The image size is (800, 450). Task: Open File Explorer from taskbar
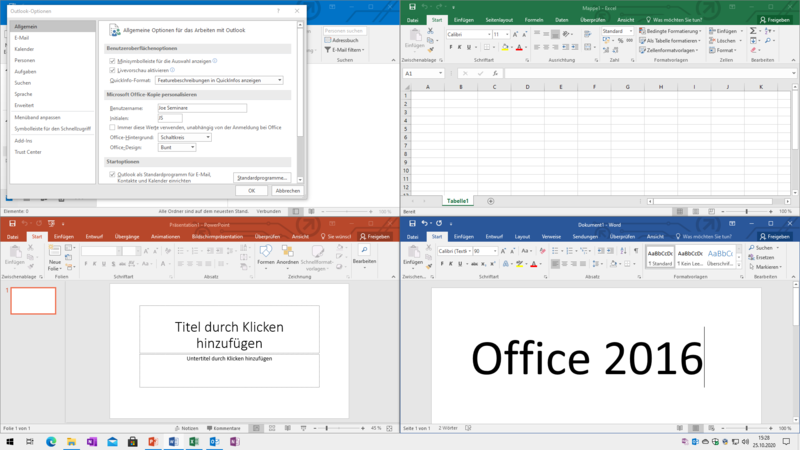pos(71,442)
